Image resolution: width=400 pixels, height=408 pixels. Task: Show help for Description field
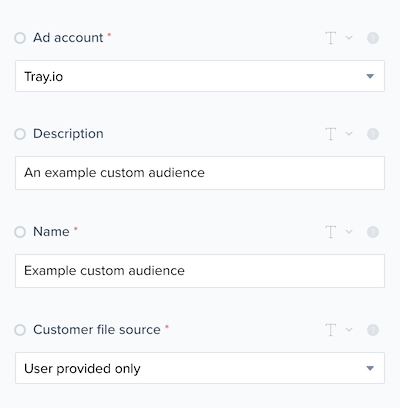373,134
